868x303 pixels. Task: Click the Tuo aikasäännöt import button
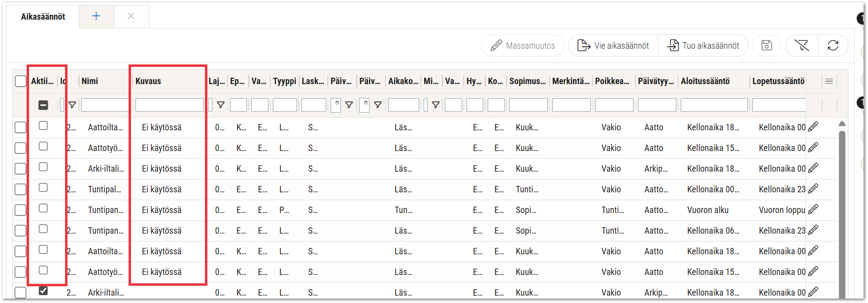(703, 46)
